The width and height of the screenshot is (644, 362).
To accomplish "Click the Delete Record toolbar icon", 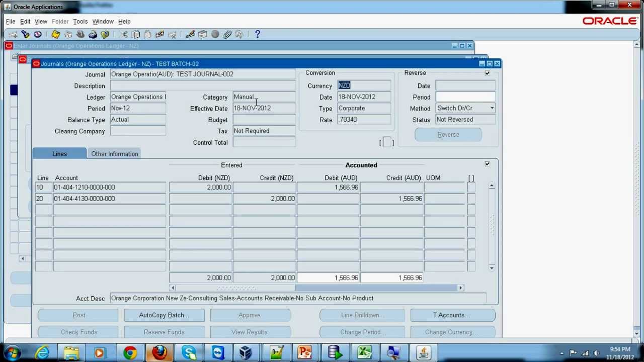I will [x=172, y=34].
